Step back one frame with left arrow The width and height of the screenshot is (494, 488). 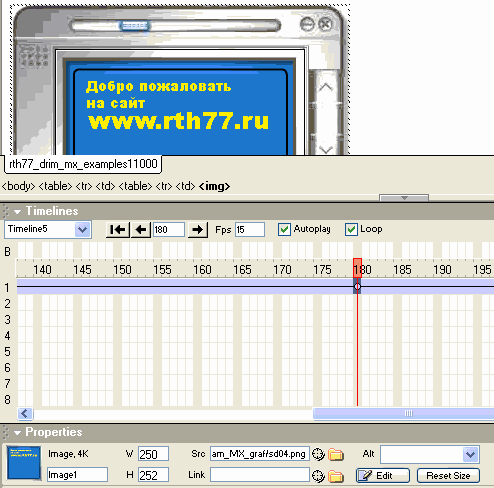(x=141, y=230)
